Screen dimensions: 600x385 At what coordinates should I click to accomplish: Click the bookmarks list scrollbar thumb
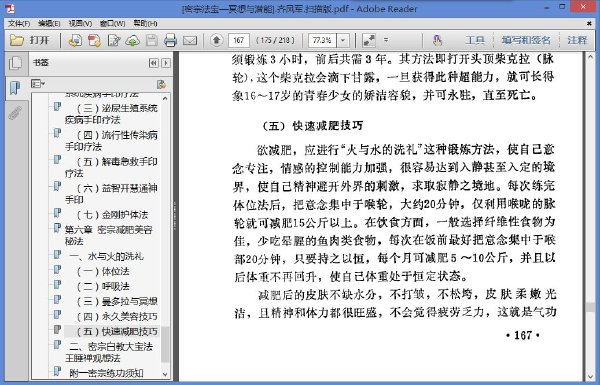(165, 344)
